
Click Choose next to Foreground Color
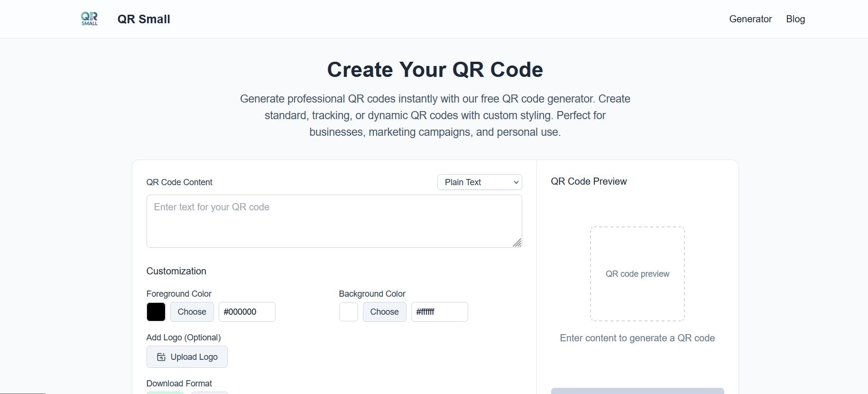(192, 312)
